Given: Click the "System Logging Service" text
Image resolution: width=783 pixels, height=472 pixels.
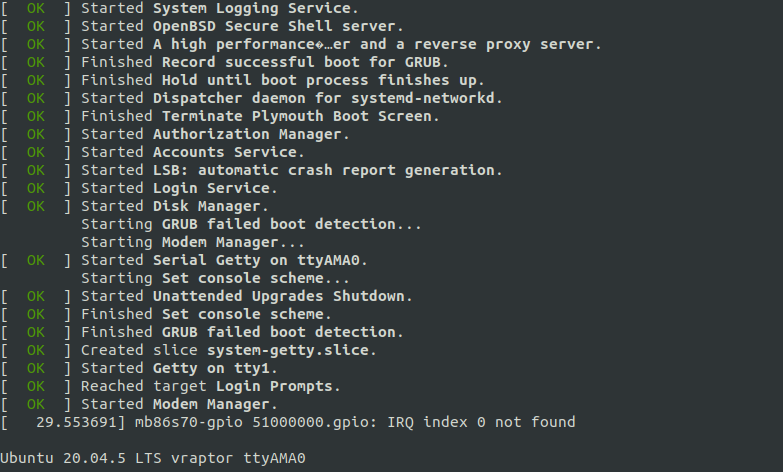Looking at the screenshot, I should click(x=251, y=8).
